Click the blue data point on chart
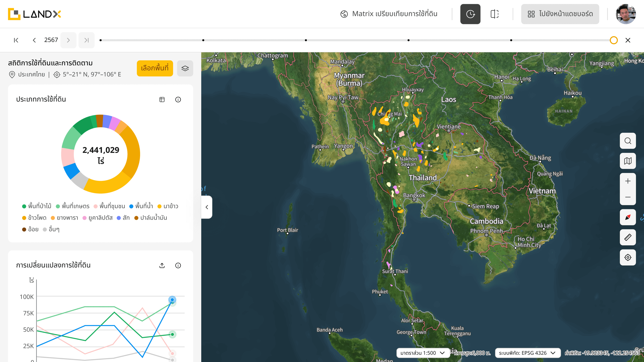Viewport: 644px width, 362px height. tap(172, 300)
